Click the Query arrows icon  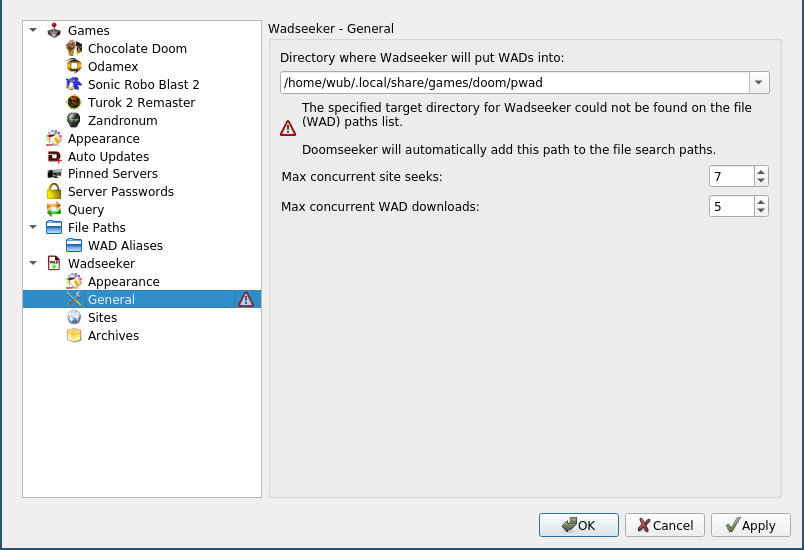(x=54, y=210)
